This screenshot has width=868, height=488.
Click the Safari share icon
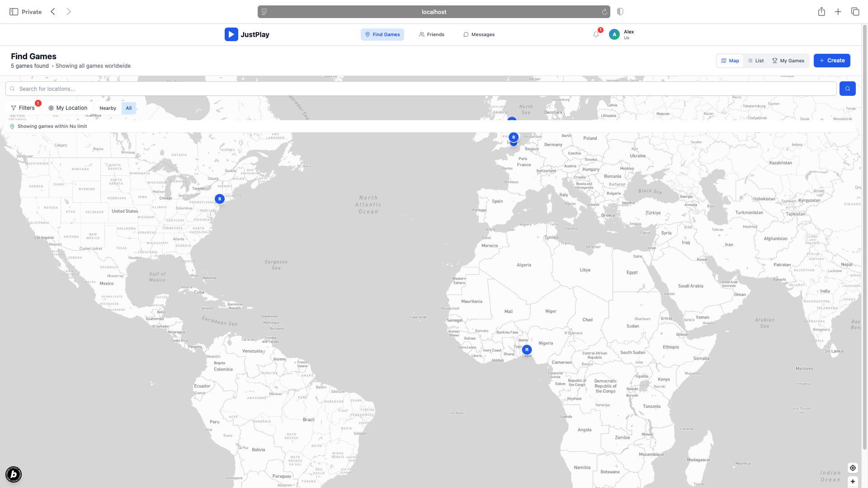tap(821, 12)
